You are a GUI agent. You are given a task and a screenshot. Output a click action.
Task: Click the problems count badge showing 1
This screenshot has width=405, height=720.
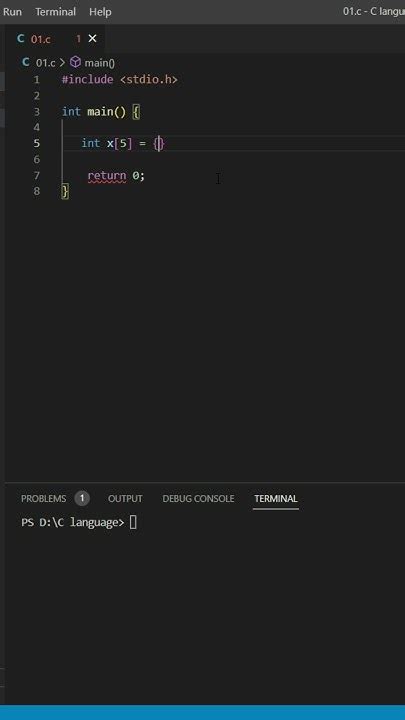82,498
